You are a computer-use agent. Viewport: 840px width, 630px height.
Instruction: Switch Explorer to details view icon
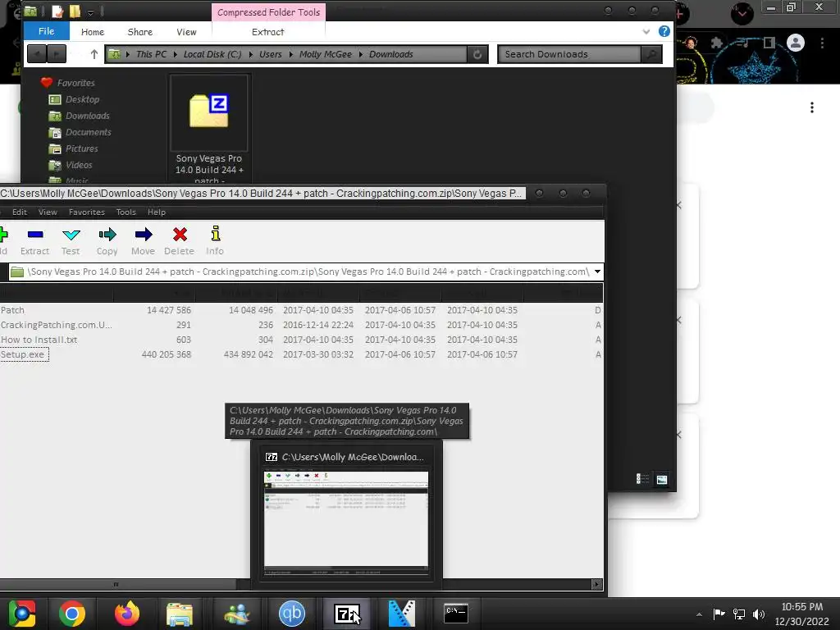pyautogui.click(x=642, y=479)
